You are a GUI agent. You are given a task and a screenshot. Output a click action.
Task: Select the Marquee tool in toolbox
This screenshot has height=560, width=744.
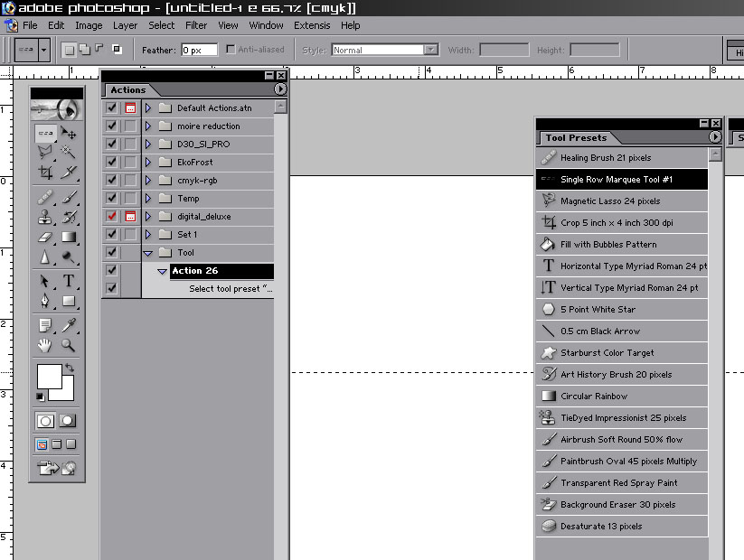click(45, 134)
